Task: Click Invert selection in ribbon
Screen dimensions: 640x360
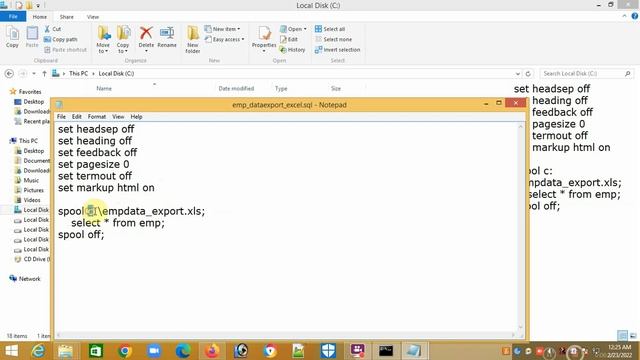Action: click(338, 49)
